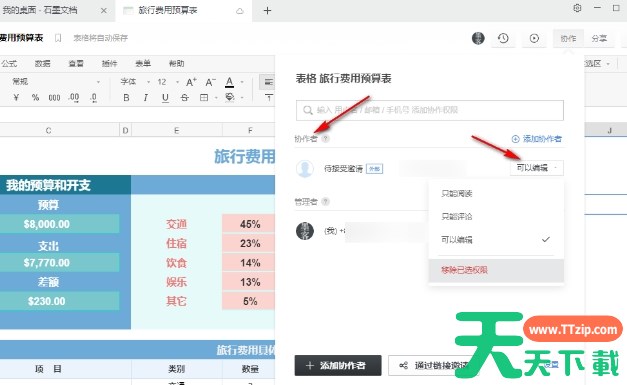Image resolution: width=627 pixels, height=385 pixels.
Task: Open the 数据 menu
Action: click(42, 64)
